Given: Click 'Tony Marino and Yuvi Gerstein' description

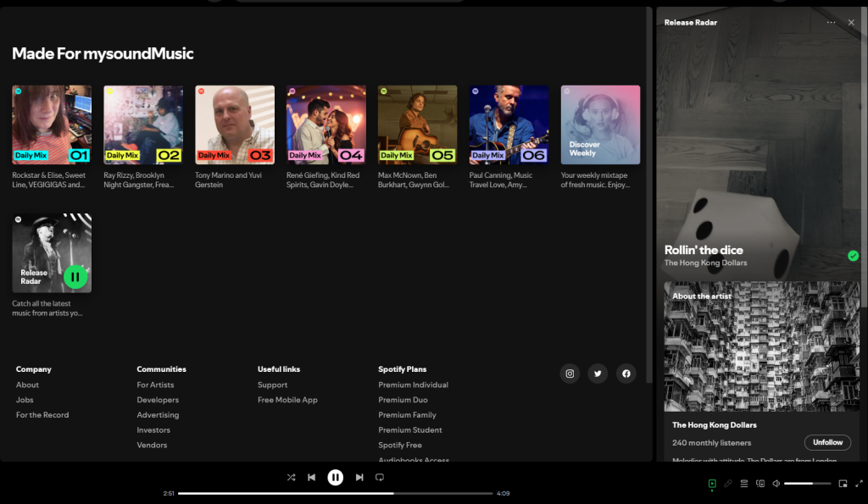Looking at the screenshot, I should pos(228,180).
